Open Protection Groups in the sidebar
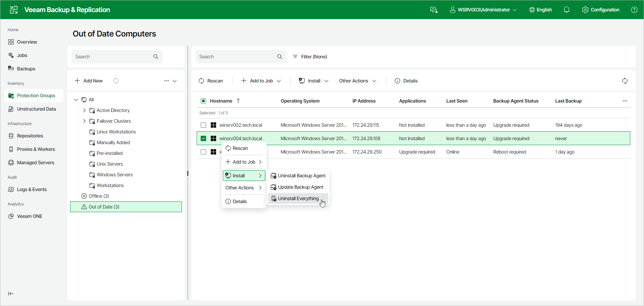Image resolution: width=644 pixels, height=306 pixels. tap(34, 96)
